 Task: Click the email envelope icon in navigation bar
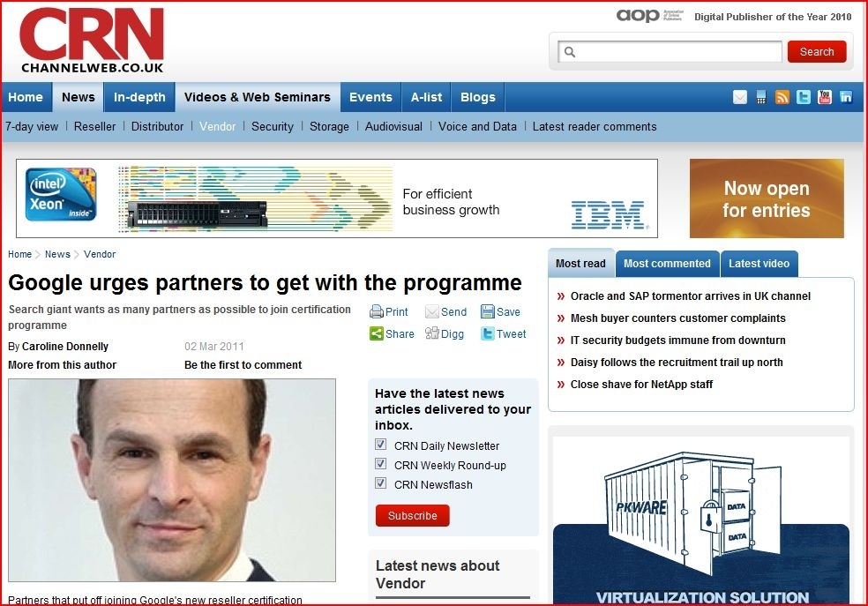(x=739, y=97)
